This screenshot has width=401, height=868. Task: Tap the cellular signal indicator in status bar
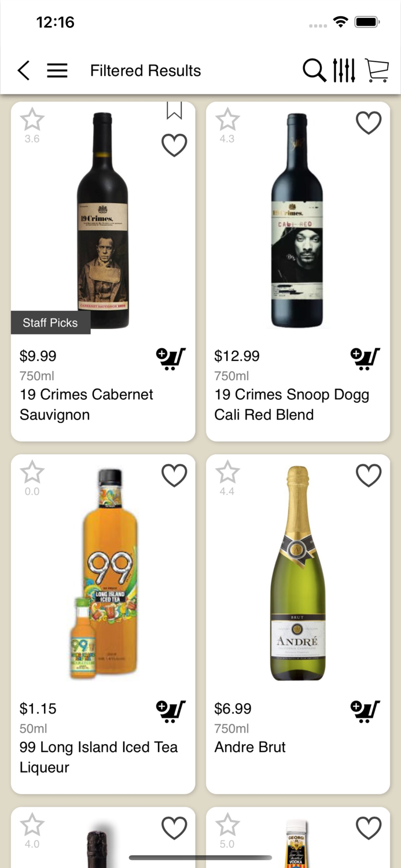coord(318,25)
